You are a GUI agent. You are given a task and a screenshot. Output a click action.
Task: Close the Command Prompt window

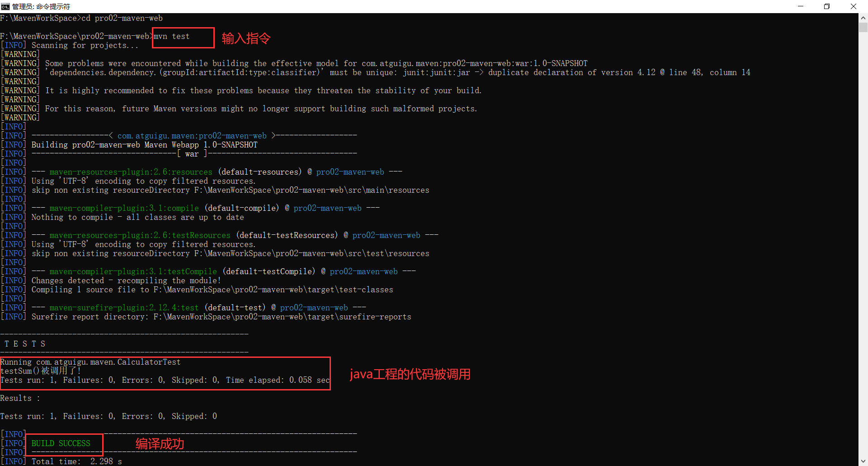[x=854, y=6]
